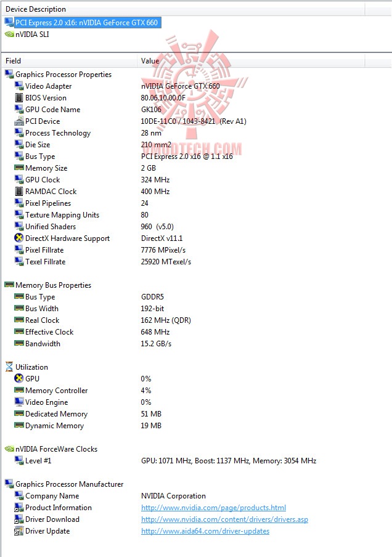The image size is (392, 557).
Task: Click the Driver Update icon
Action: click(18, 531)
